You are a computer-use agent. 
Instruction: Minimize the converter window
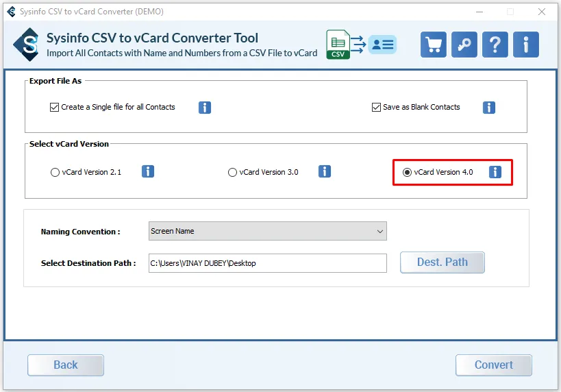pos(479,12)
